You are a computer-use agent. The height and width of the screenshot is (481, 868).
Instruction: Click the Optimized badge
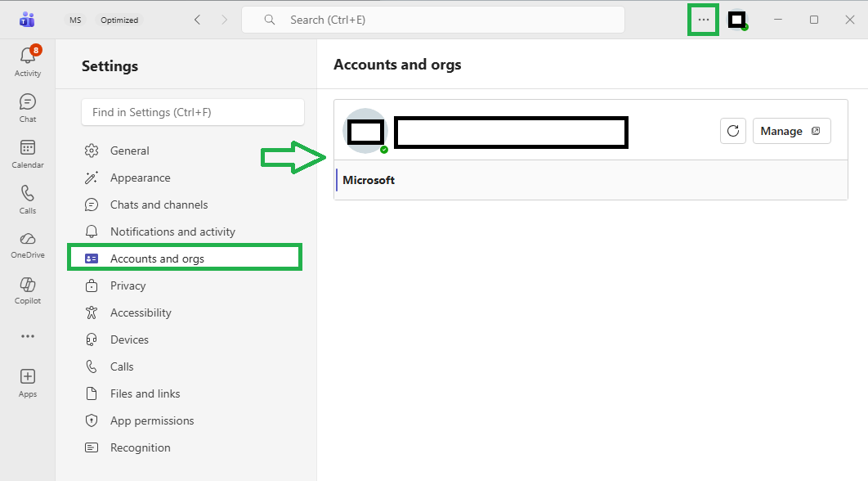click(119, 20)
